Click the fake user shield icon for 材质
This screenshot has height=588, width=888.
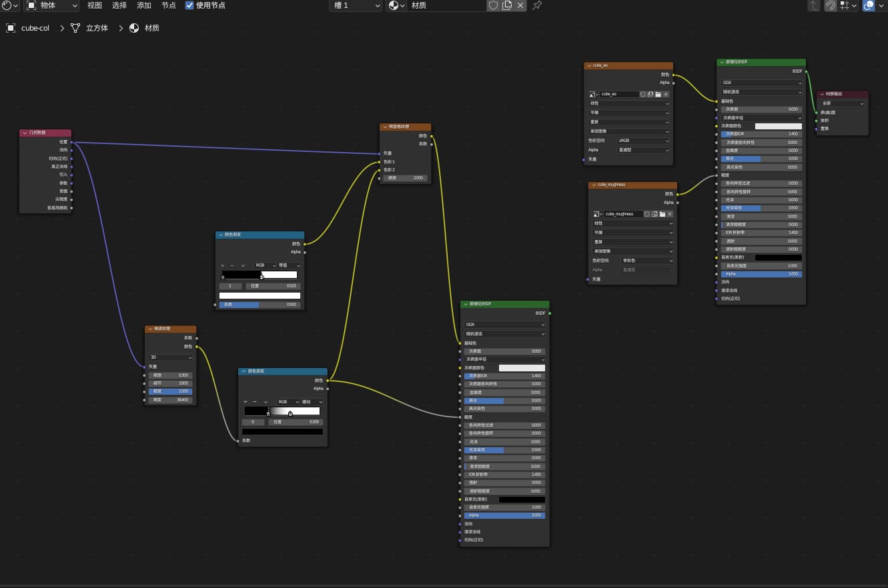click(x=493, y=5)
